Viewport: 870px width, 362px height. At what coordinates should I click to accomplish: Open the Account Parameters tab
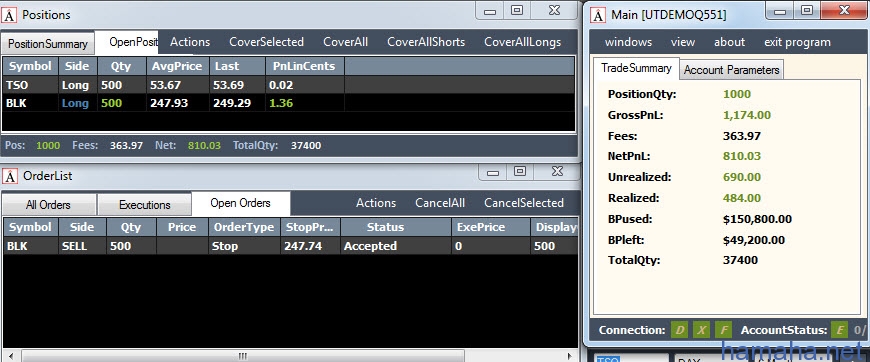point(731,70)
